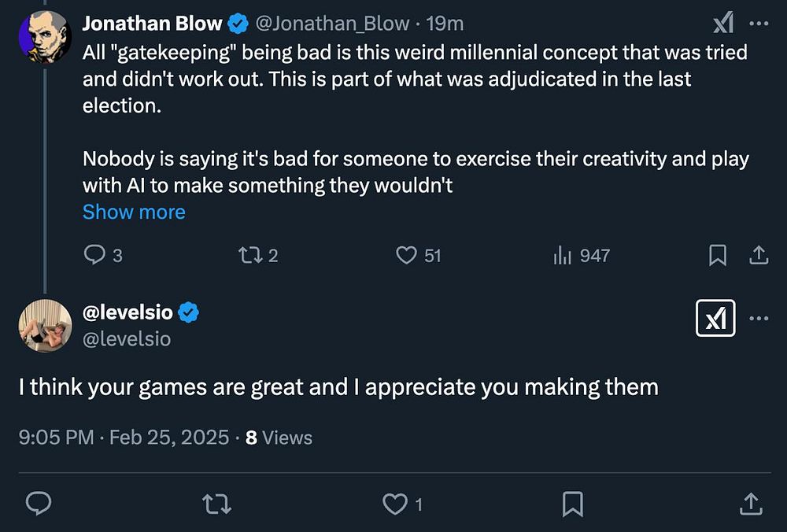Screen dimensions: 787x532
Task: Open more options on levelsio's post
Action: pos(759,318)
